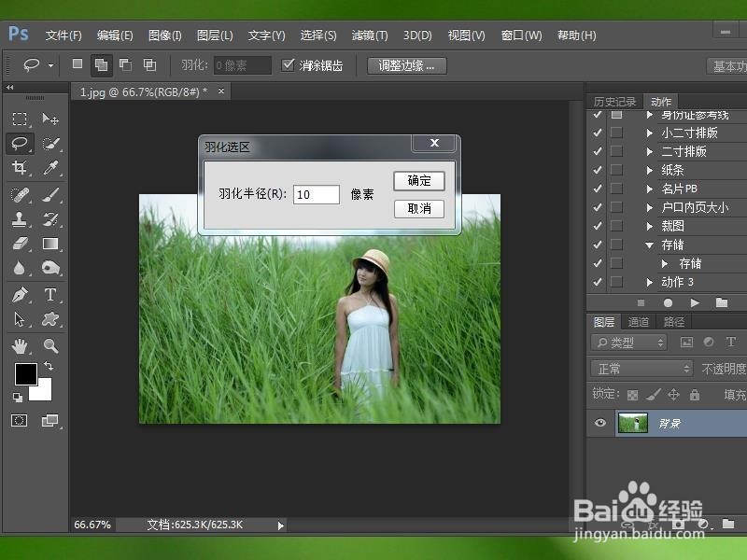Toggle checkmark for 纸条 action
Viewport: 747px width, 560px height.
pyautogui.click(x=597, y=170)
